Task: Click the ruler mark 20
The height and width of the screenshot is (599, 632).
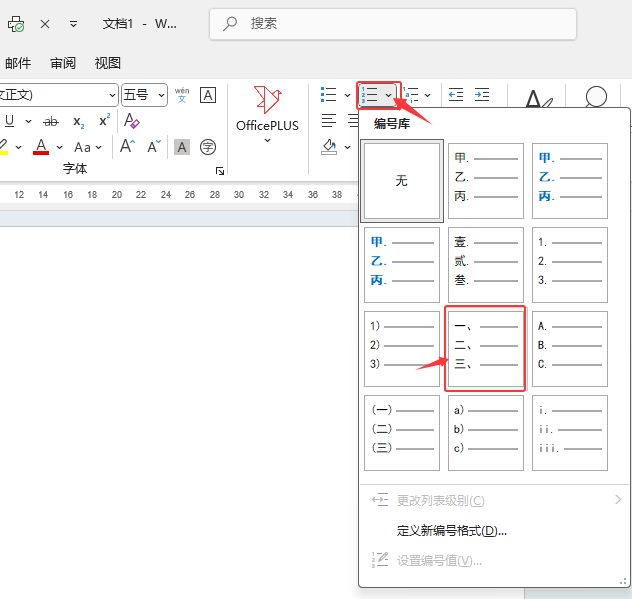Action: (117, 195)
